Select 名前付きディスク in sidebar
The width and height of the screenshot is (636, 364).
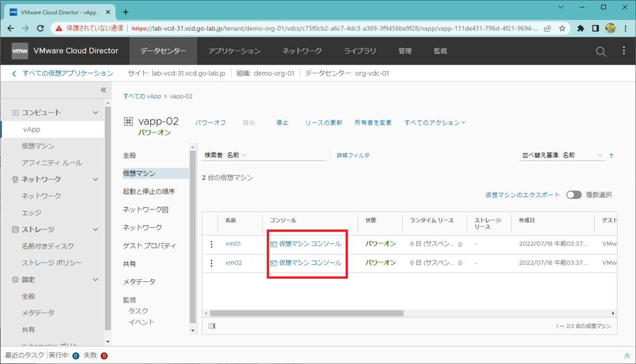pos(48,246)
